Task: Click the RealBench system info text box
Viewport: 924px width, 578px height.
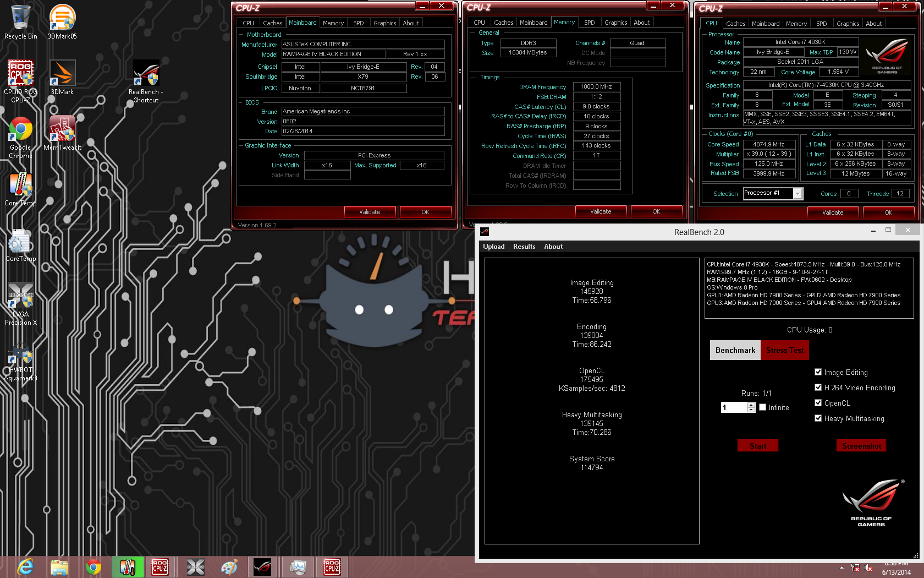Action: point(809,288)
